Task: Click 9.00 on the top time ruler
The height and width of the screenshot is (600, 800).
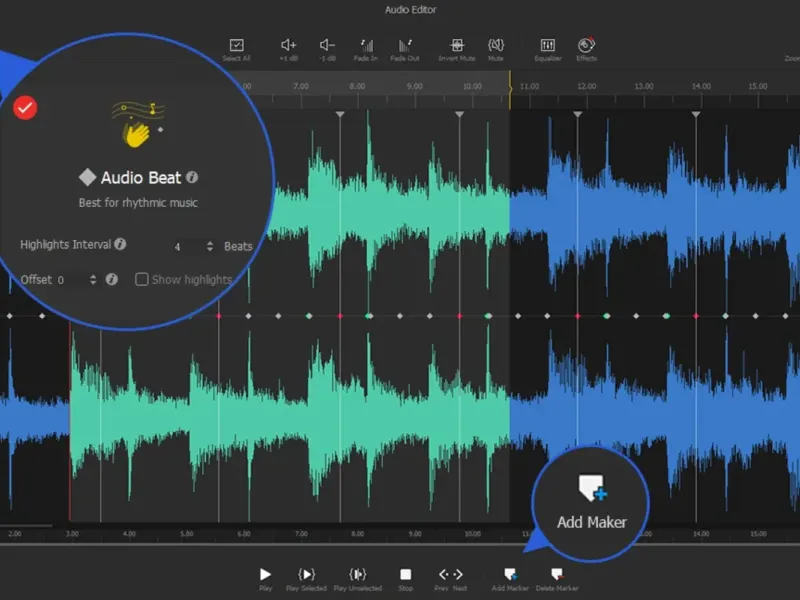Action: [x=415, y=86]
